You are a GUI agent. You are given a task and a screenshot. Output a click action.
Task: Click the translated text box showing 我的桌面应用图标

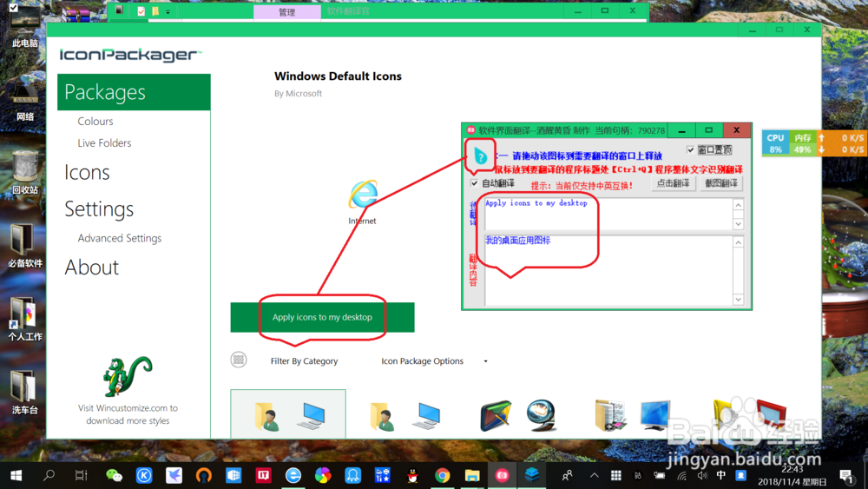click(x=609, y=270)
